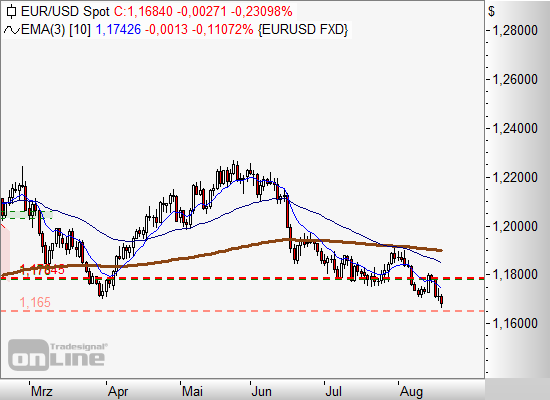Click the Jun month marker on time axis
Viewport: 550px width, 400px height.
point(261,391)
